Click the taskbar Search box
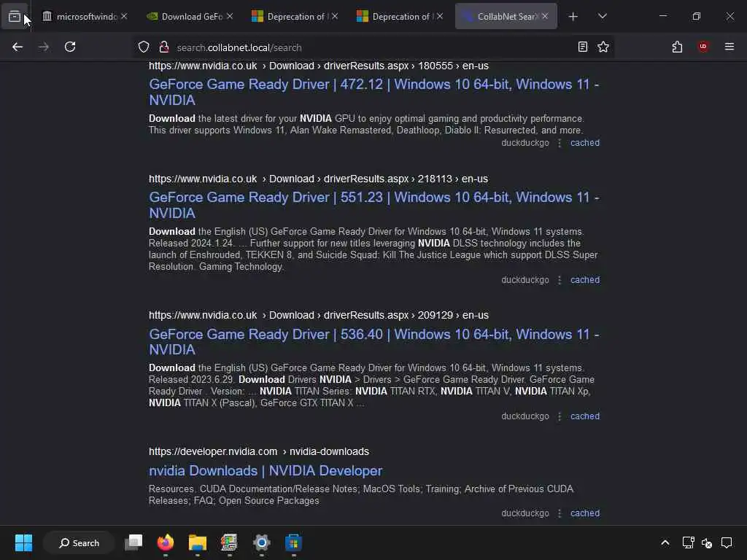Viewport: 747px width, 560px height. point(79,542)
